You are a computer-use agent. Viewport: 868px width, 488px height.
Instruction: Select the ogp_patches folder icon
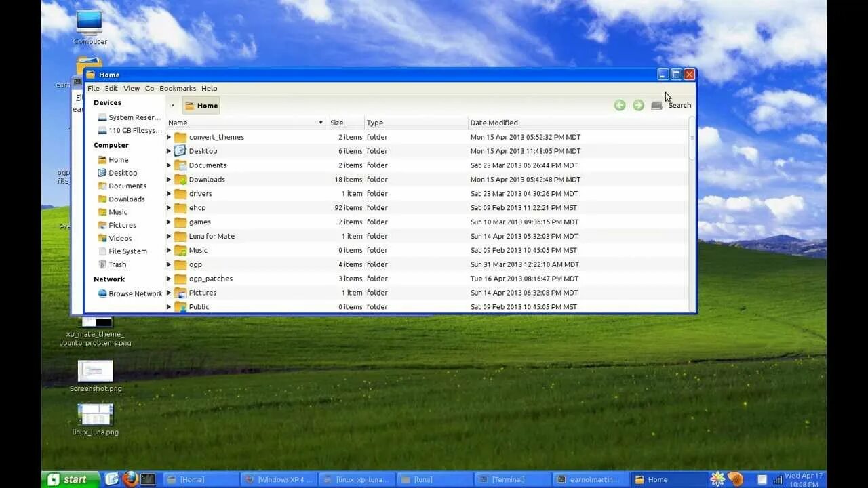pyautogui.click(x=180, y=279)
